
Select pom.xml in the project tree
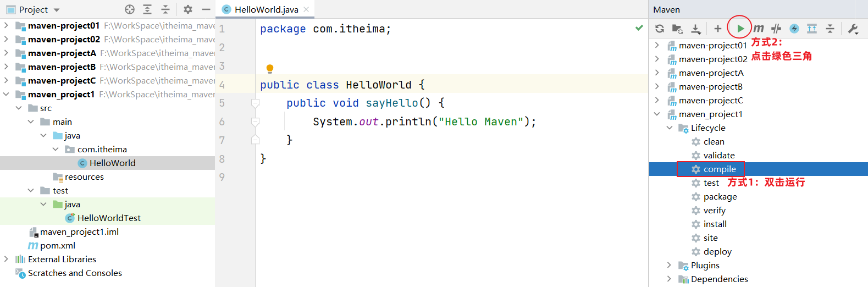tap(57, 246)
